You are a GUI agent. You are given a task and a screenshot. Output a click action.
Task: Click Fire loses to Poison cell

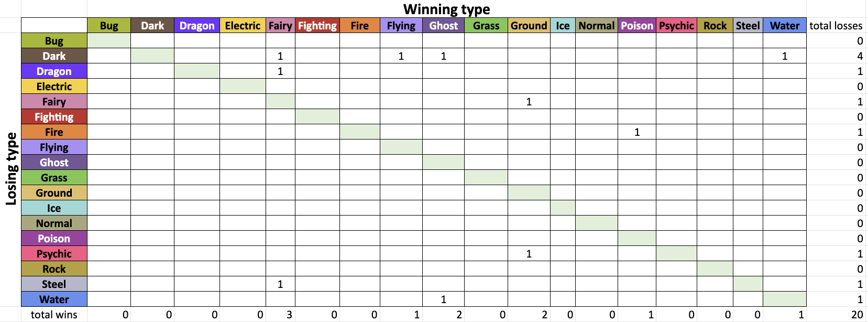coord(637,132)
